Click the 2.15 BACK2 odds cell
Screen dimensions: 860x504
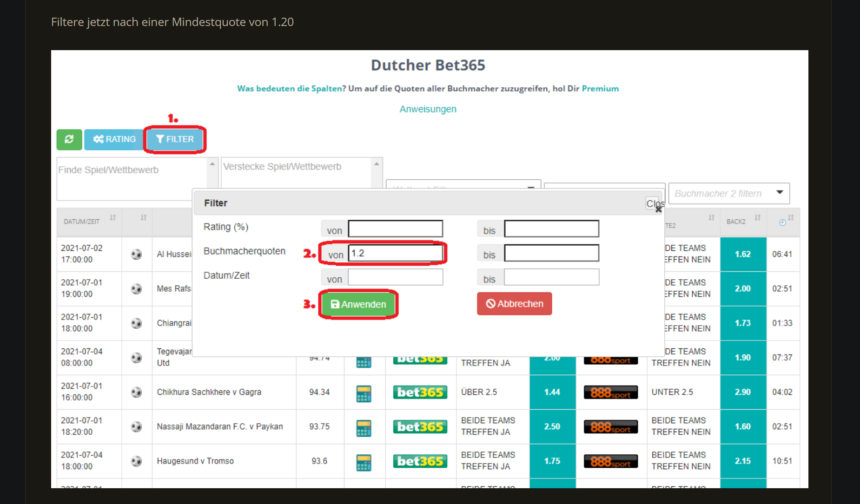tap(743, 461)
